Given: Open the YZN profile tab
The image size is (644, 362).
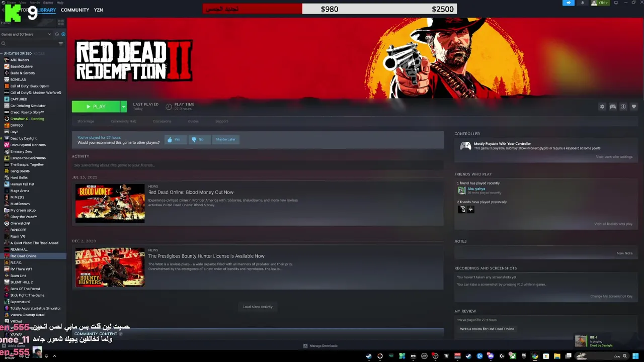Looking at the screenshot, I should click(x=98, y=10).
